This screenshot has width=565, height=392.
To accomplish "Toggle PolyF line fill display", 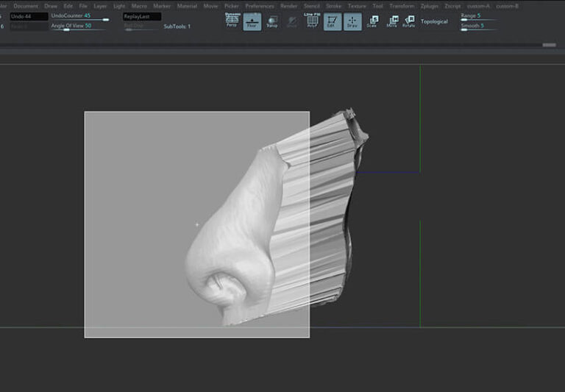I will coord(312,21).
